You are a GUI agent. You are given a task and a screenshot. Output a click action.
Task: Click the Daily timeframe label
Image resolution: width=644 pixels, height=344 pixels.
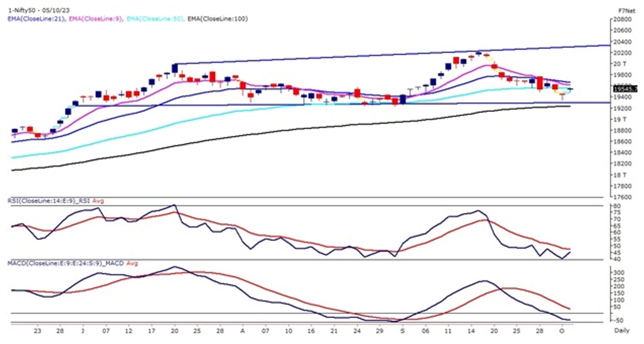622,331
